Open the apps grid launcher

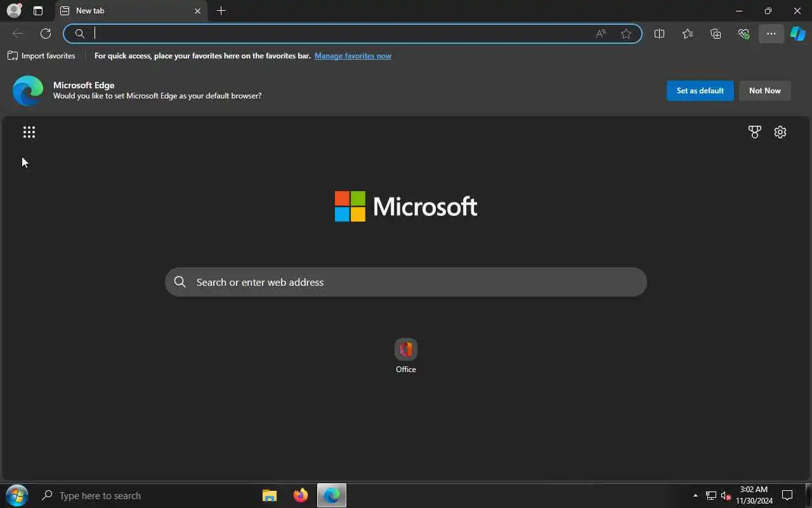click(29, 132)
